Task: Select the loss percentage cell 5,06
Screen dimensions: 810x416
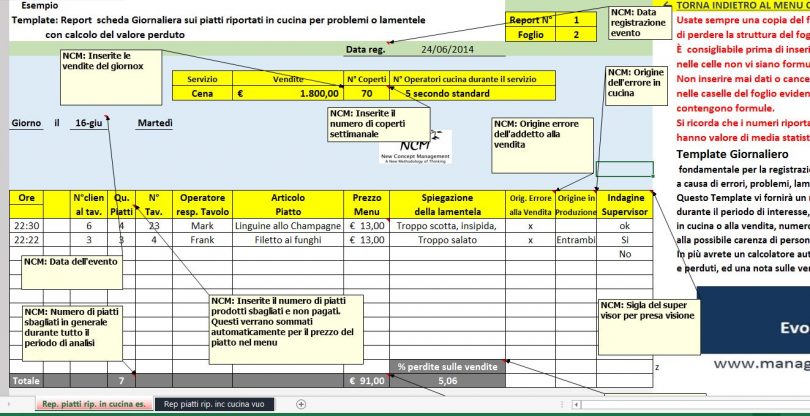Action: click(447, 380)
